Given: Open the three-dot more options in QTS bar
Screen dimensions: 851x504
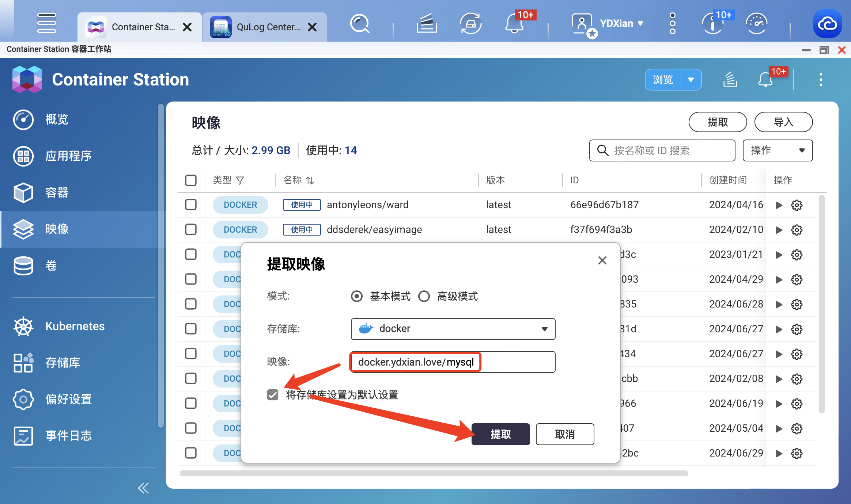Looking at the screenshot, I should pyautogui.click(x=672, y=23).
